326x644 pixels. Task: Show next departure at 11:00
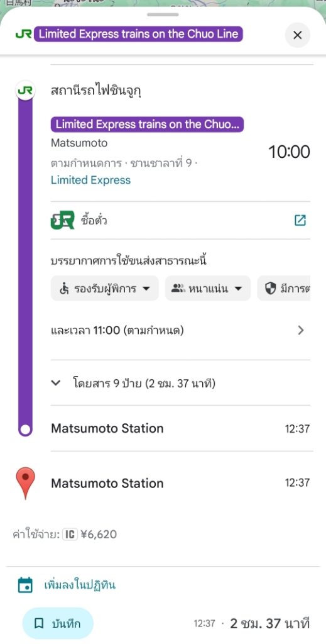(x=180, y=330)
